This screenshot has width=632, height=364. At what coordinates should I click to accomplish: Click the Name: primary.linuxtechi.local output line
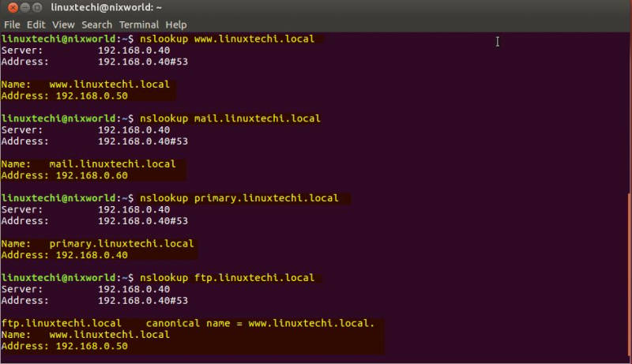[97, 244]
